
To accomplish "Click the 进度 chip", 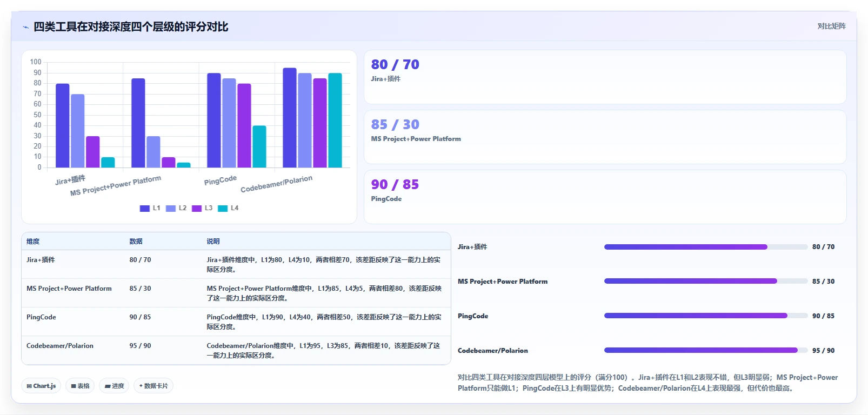I will pyautogui.click(x=114, y=386).
